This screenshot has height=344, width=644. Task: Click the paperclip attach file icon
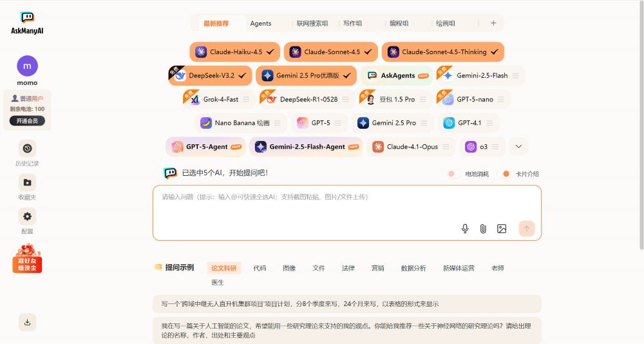tap(483, 229)
